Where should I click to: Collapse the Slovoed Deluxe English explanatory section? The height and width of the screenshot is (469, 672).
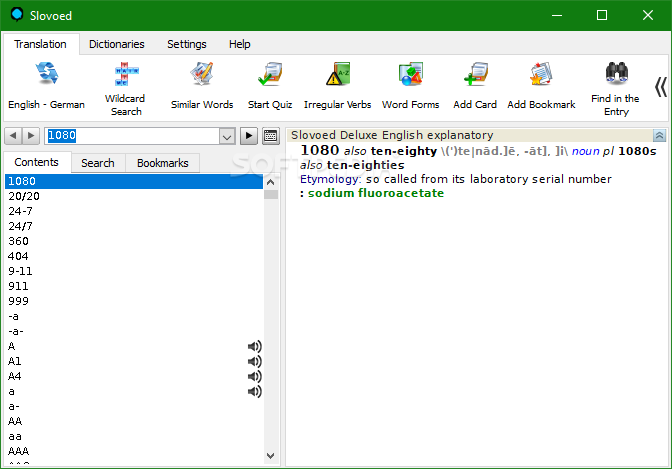(x=659, y=135)
